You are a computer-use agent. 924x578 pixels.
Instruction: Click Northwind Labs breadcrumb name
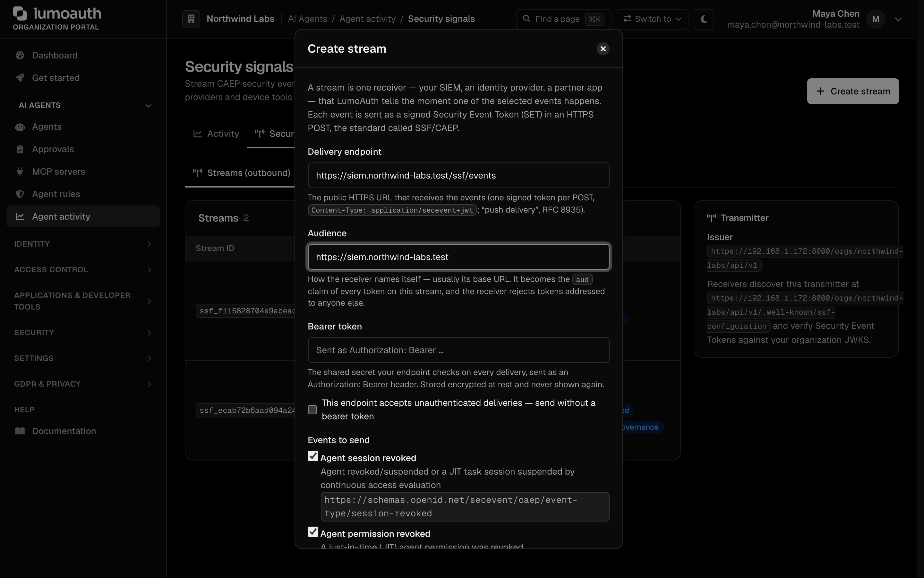[x=240, y=19]
